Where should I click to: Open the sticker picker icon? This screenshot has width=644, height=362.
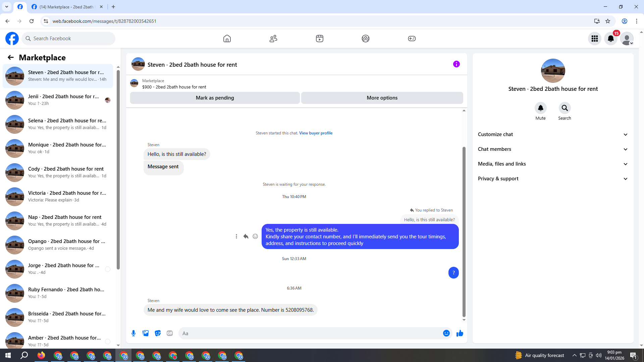(x=158, y=333)
